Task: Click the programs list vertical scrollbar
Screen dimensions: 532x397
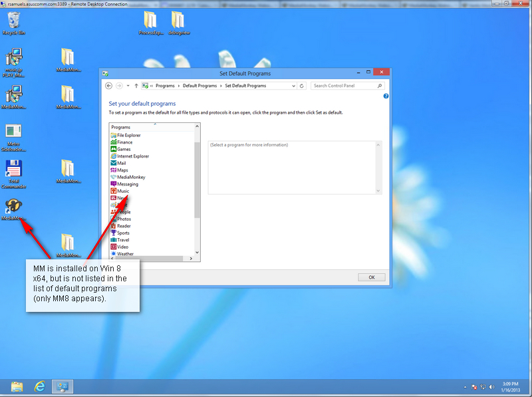Action: pos(197,180)
